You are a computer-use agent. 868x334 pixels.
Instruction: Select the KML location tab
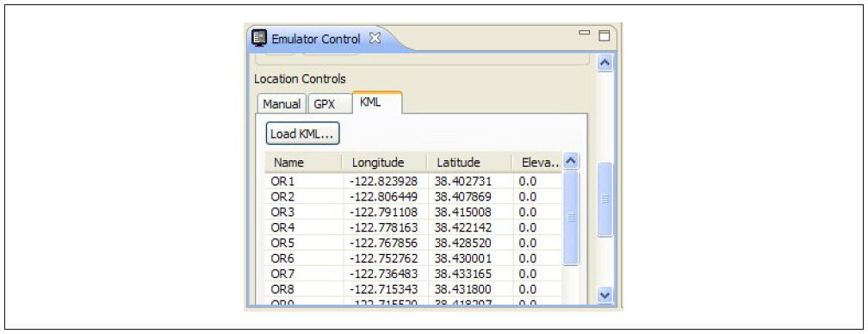(377, 102)
